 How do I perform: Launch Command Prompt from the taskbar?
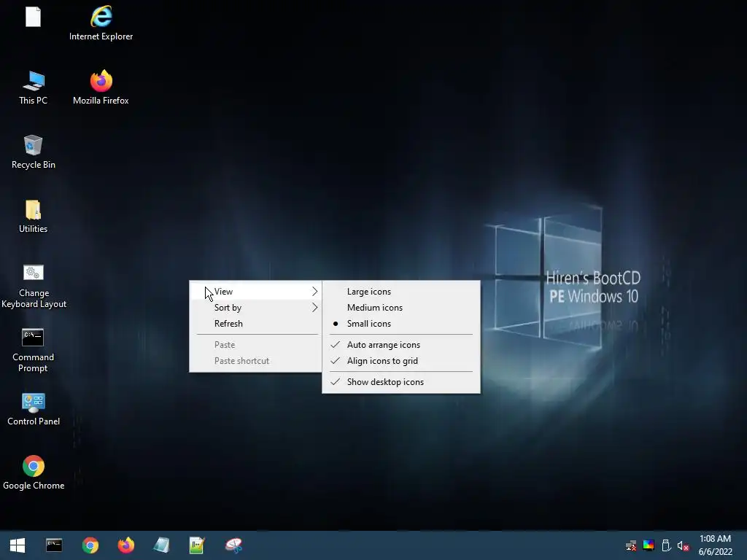(54, 545)
